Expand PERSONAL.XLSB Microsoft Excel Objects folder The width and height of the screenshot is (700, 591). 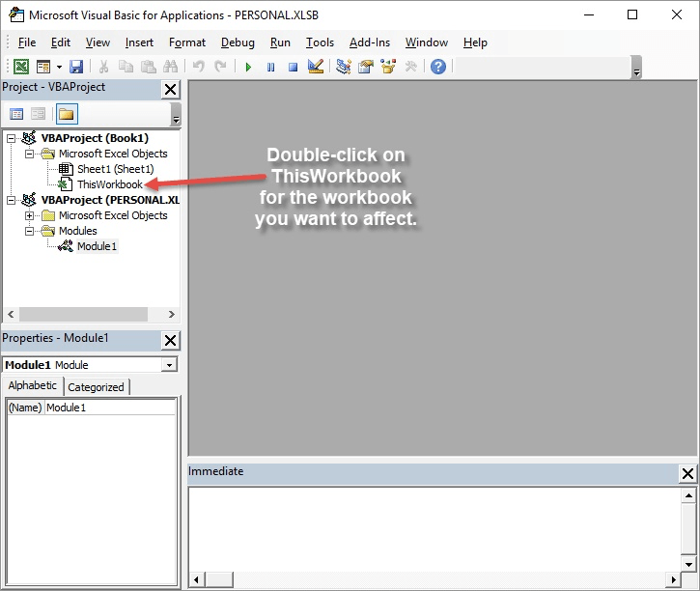click(x=30, y=215)
